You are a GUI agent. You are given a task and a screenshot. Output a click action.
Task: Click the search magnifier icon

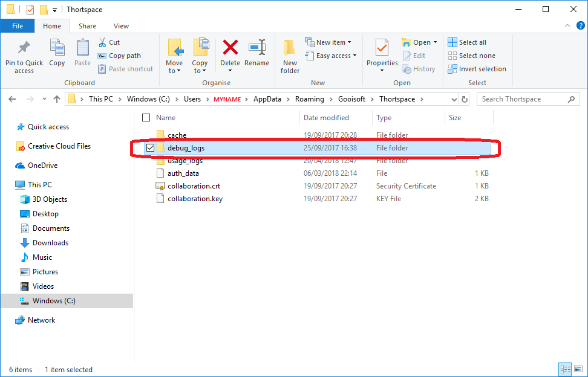pos(571,99)
